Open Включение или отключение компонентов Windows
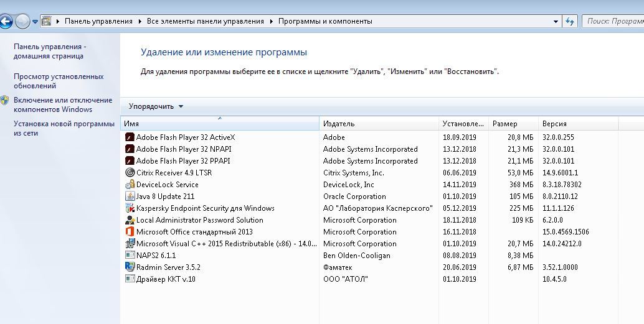 [x=62, y=104]
